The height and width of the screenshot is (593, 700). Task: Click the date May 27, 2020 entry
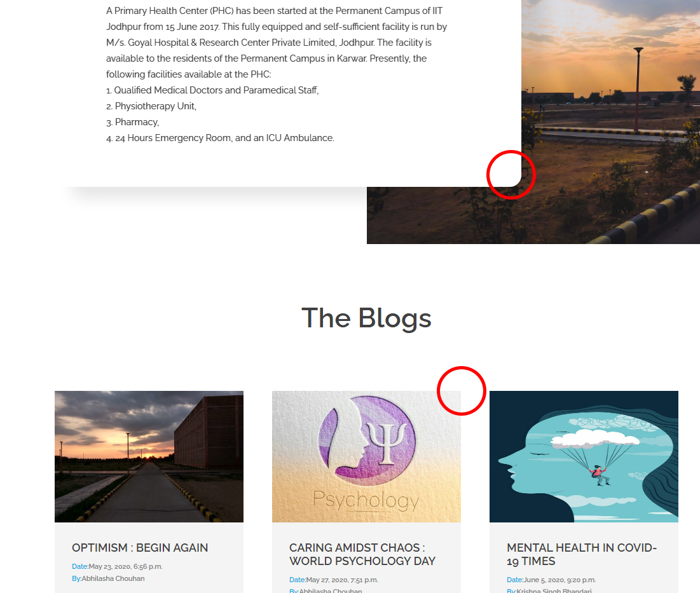[334, 580]
